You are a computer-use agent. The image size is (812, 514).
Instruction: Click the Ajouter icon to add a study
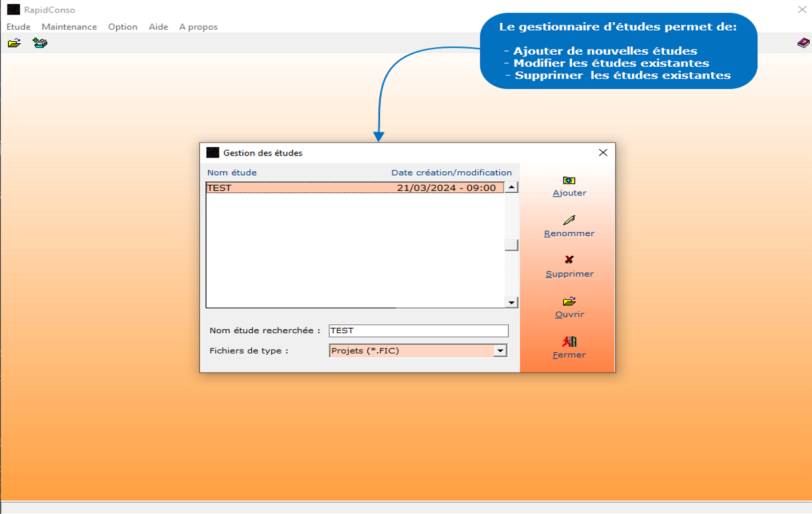click(x=569, y=181)
